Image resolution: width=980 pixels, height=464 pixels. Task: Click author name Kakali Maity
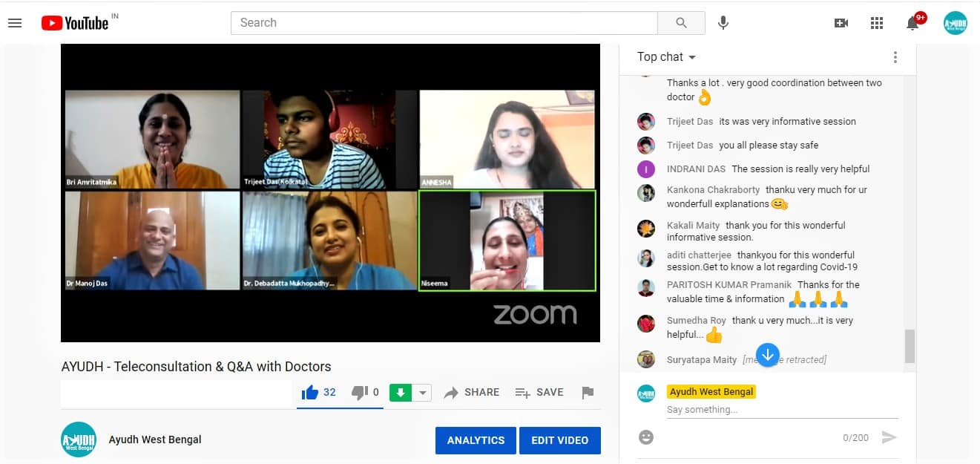point(694,226)
